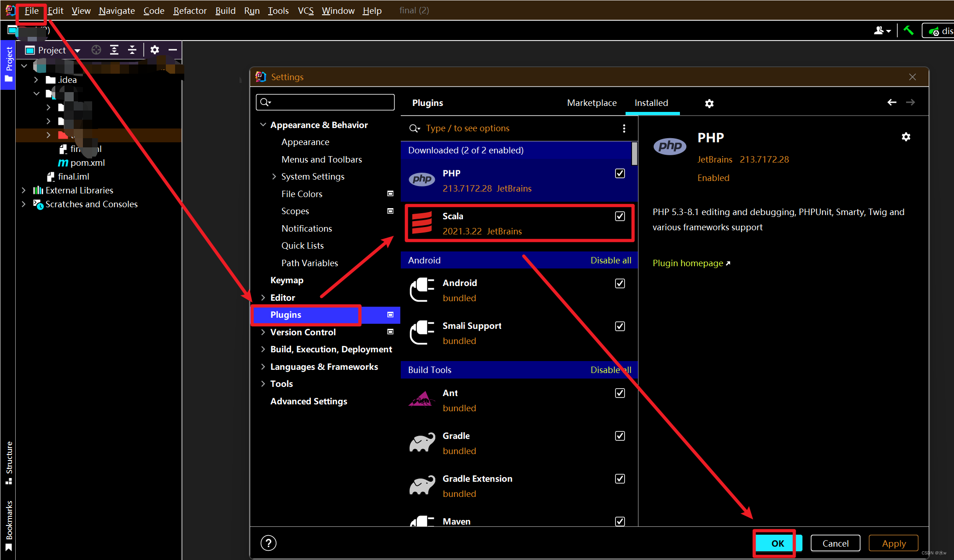
Task: Go back with the left arrow in Settings
Action: (892, 102)
